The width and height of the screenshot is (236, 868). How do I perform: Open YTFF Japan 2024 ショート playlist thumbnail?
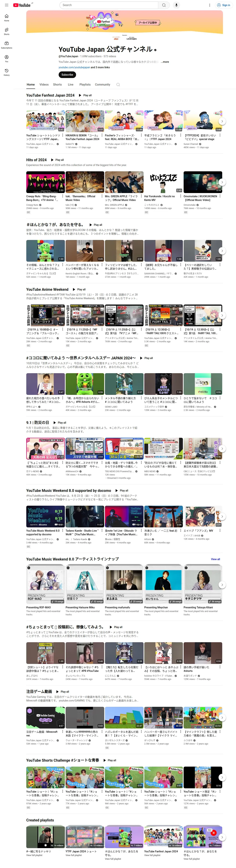pos(85,837)
